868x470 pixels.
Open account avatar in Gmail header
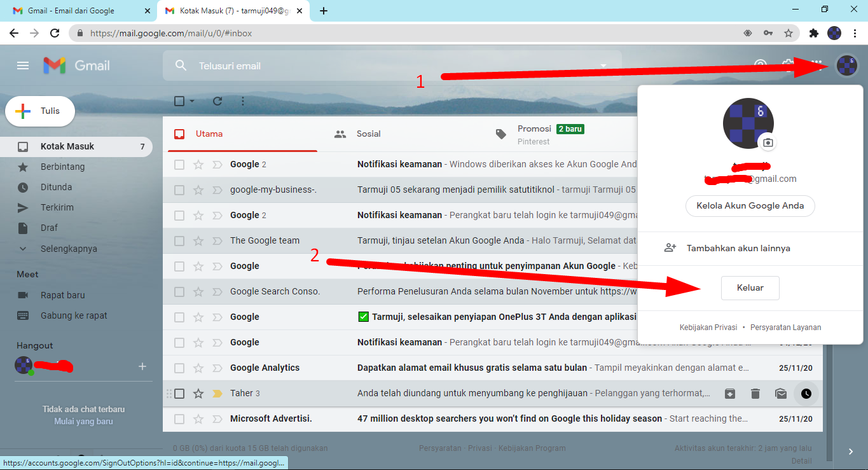coord(846,66)
